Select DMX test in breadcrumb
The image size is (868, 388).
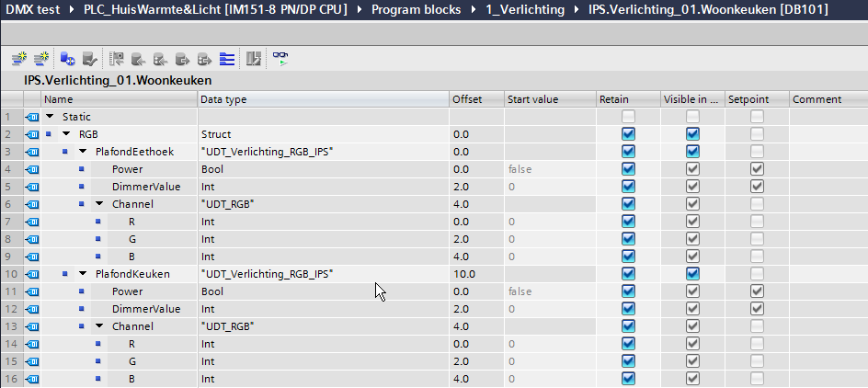tap(33, 9)
